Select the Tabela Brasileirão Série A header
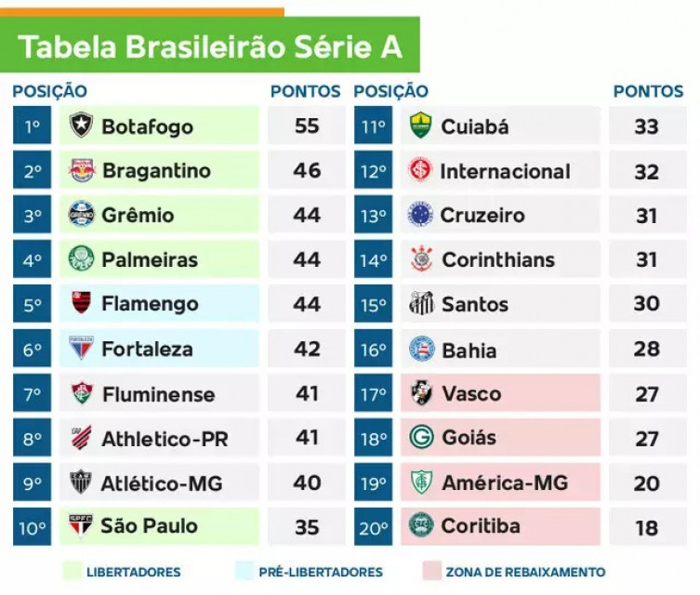This screenshot has width=700, height=595. coord(210,45)
